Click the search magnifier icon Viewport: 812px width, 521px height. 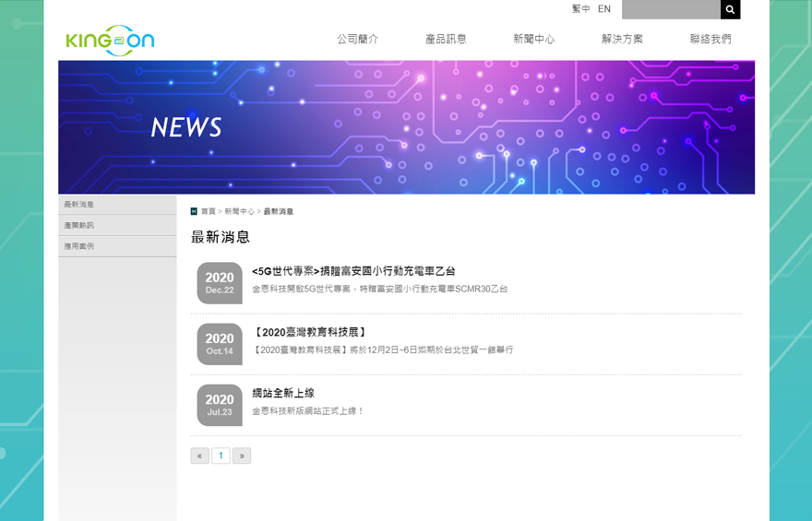click(730, 10)
